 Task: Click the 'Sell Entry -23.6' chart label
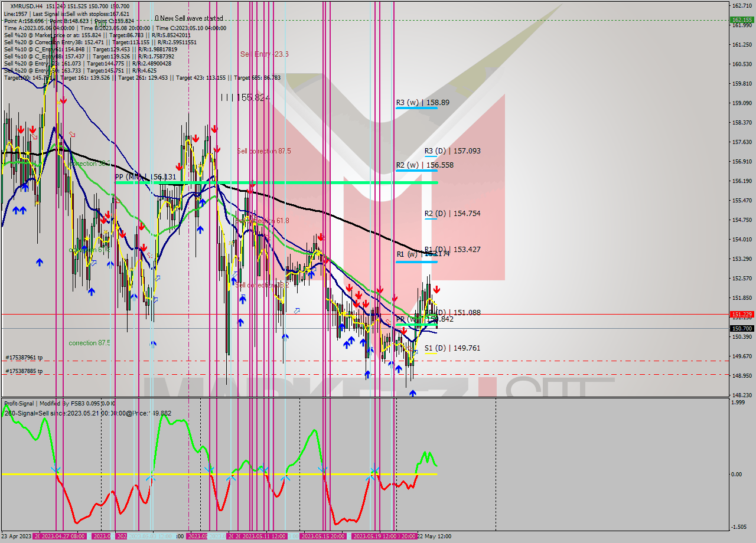264,54
